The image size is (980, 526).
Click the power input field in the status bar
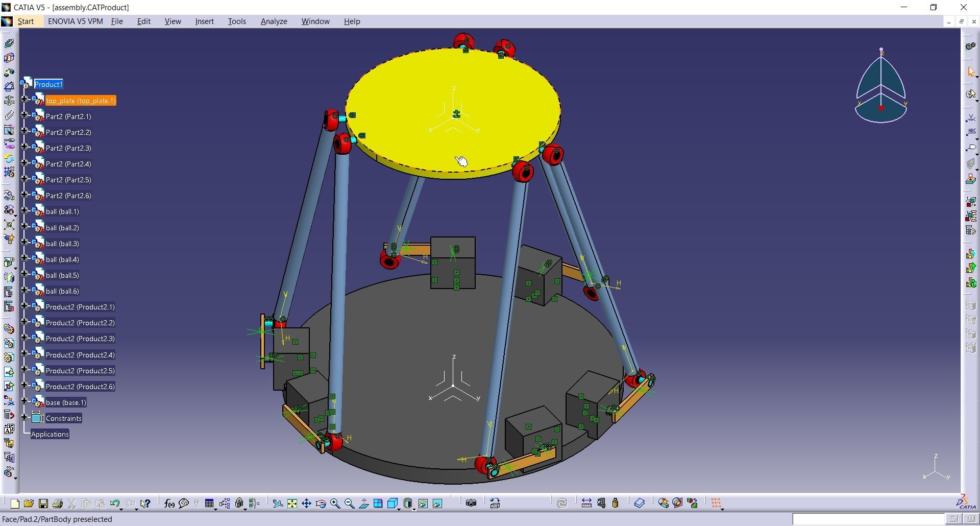868,519
